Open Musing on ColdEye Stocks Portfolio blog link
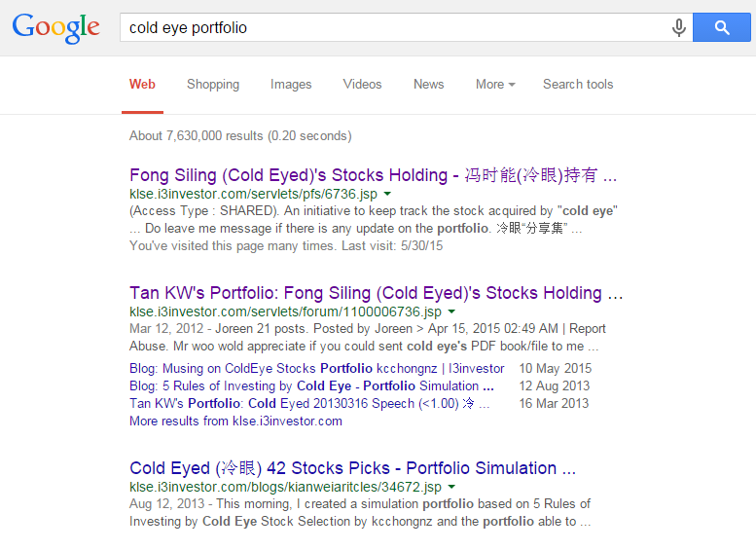The image size is (756, 550). coord(316,369)
